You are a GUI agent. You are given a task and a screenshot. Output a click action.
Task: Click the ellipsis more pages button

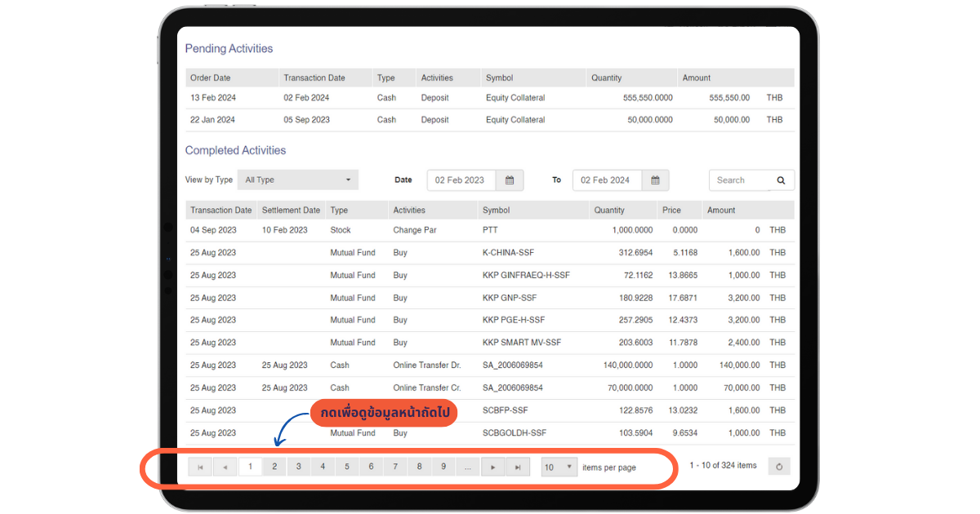pos(468,467)
